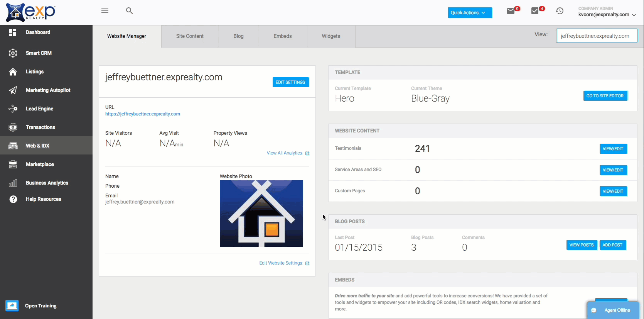This screenshot has height=319, width=644.
Task: Click VIEW/EDIT for Service Areas and SEO
Action: coord(613,170)
